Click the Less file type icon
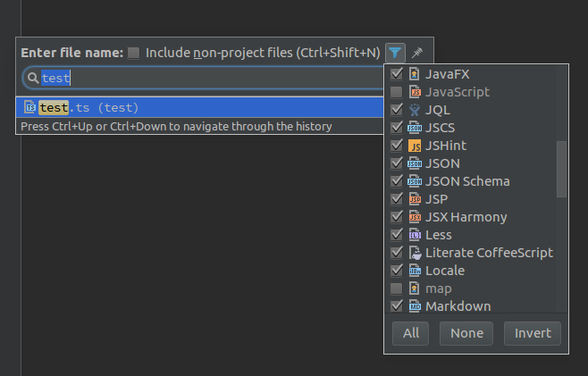588x376 pixels. tap(414, 235)
